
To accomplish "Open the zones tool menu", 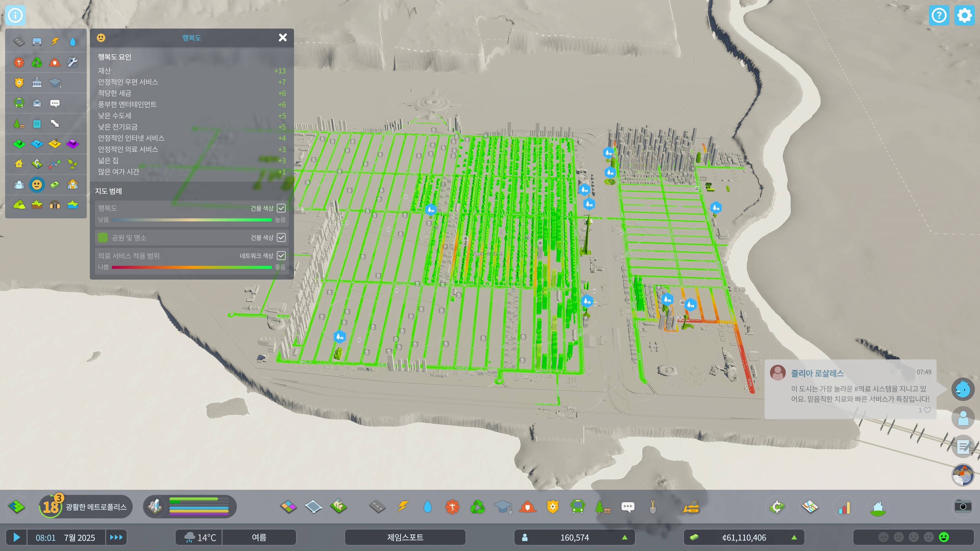I will click(288, 507).
